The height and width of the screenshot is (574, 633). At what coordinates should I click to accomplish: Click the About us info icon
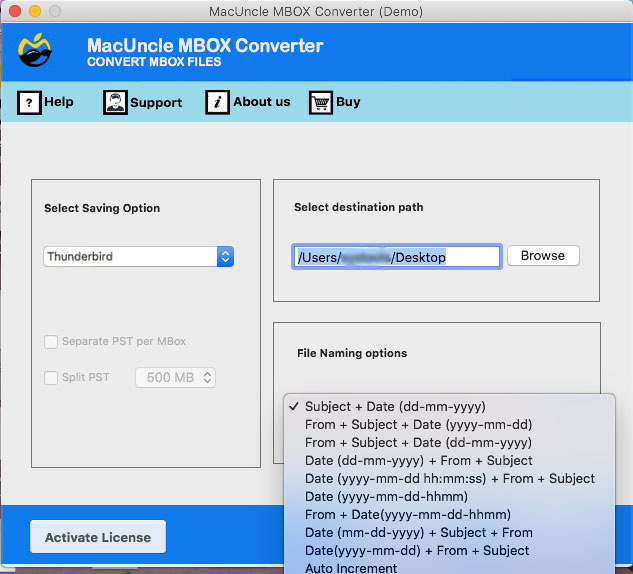pyautogui.click(x=218, y=103)
